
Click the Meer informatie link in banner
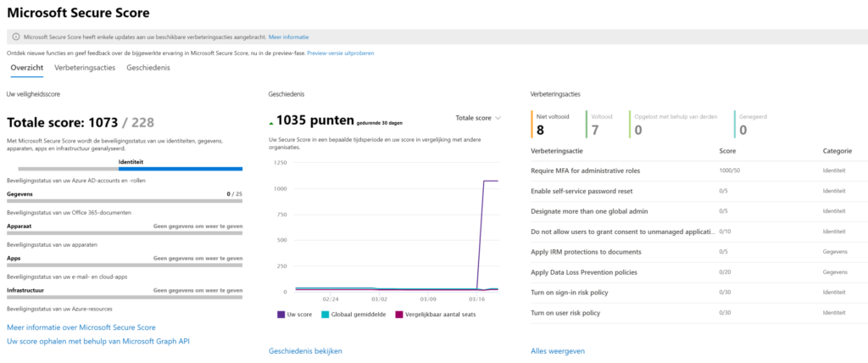(x=288, y=36)
